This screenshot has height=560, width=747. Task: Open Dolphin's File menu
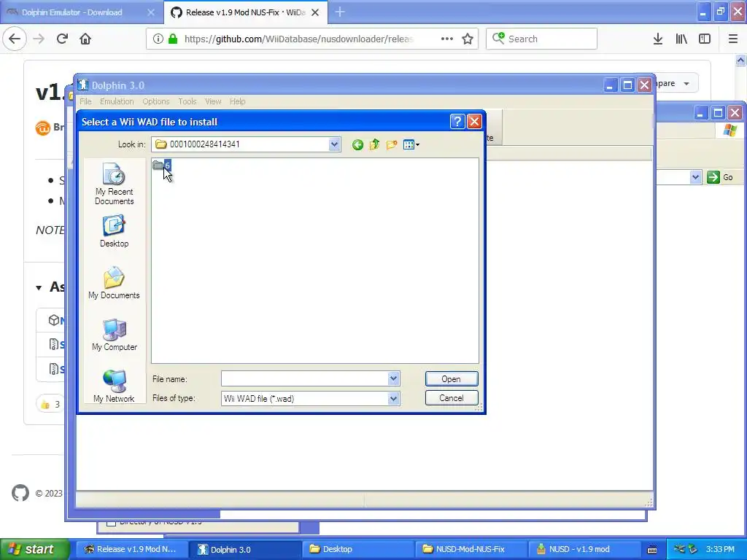coord(86,101)
